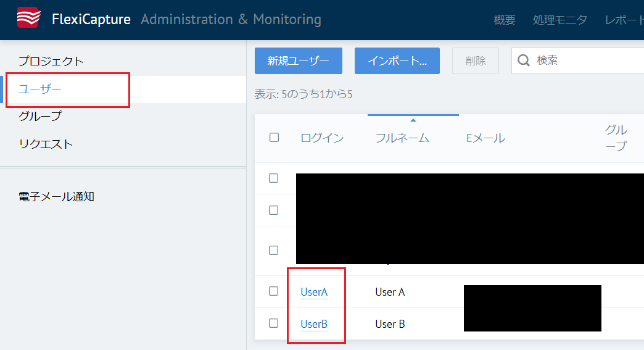This screenshot has height=350, width=644.
Task: Switch to レポート in top navigation
Action: [624, 20]
